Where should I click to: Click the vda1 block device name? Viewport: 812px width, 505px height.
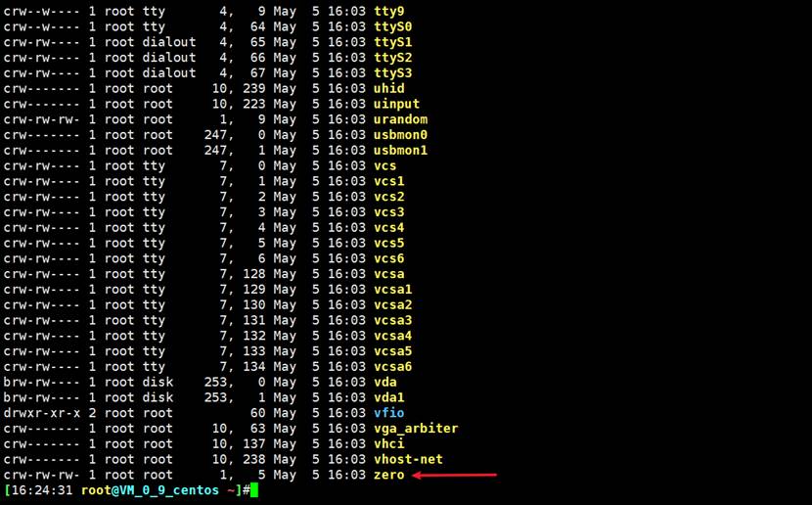coord(389,397)
